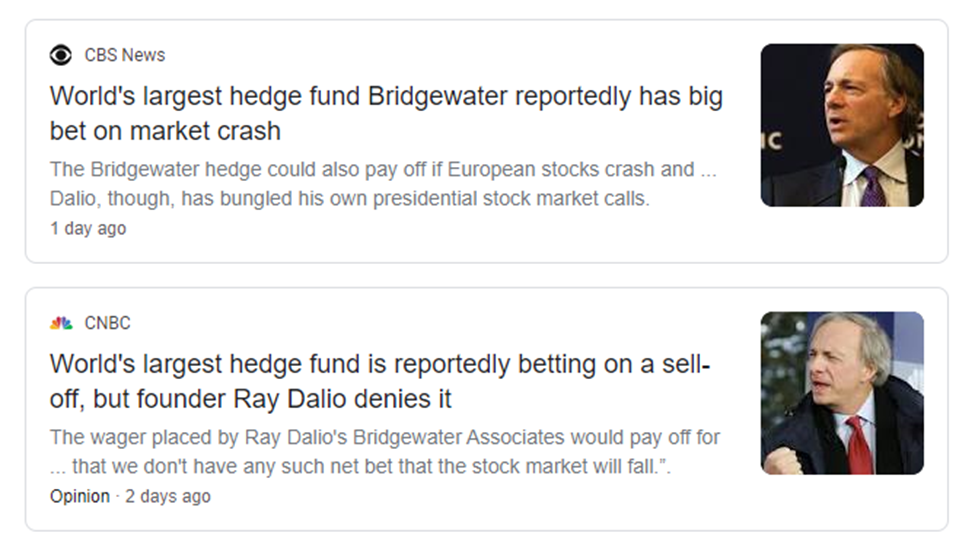This screenshot has height=549, width=975.
Task: Click the "2 days ago" timestamp
Action: [168, 496]
